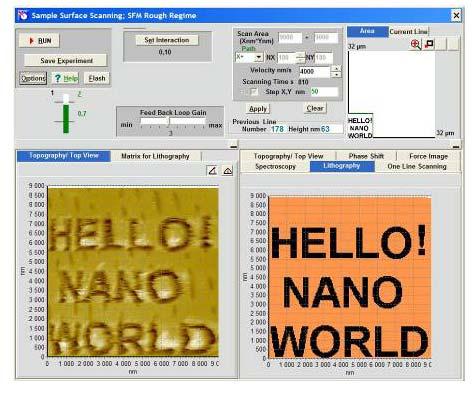Click the Velocity nm/s input field
The image size is (472, 394).
[x=314, y=72]
